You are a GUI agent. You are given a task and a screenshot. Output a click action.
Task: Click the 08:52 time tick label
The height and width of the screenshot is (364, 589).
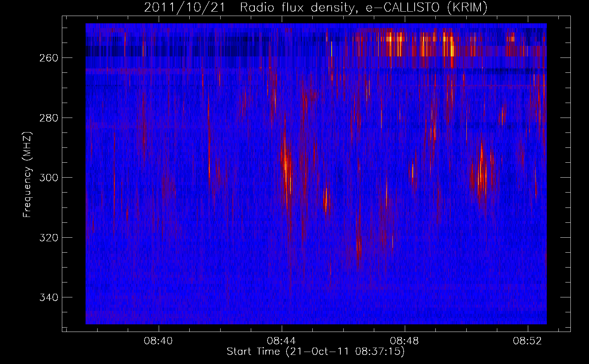click(x=527, y=341)
